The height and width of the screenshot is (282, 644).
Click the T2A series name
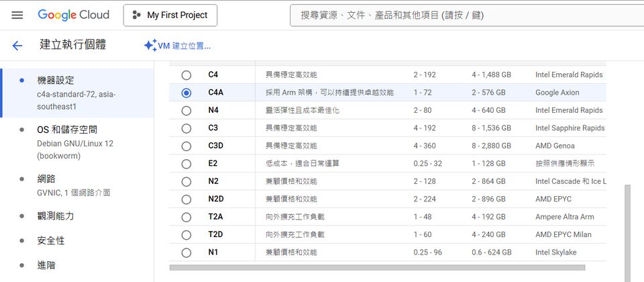pos(215,217)
